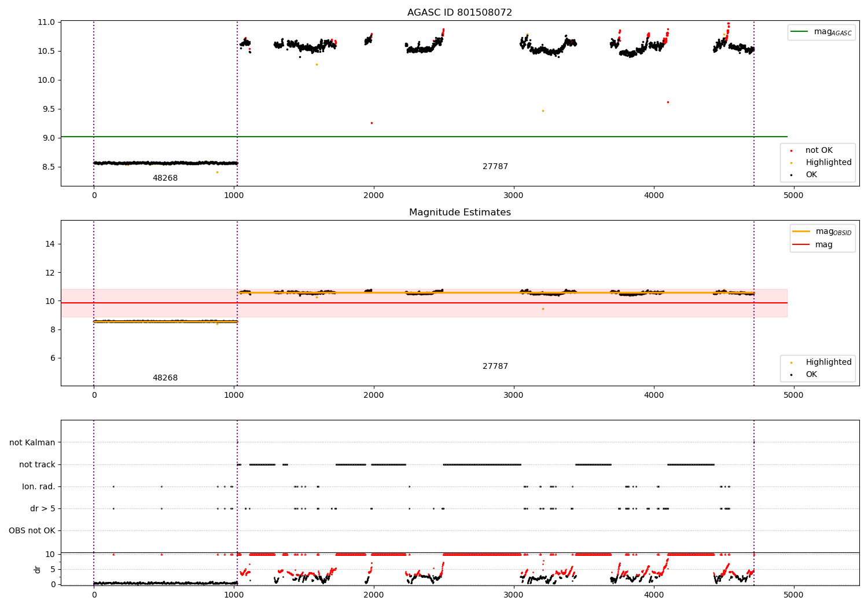This screenshot has height=608, width=868.
Task: Click y-tick '9.0' on top plot
Action: [x=49, y=138]
